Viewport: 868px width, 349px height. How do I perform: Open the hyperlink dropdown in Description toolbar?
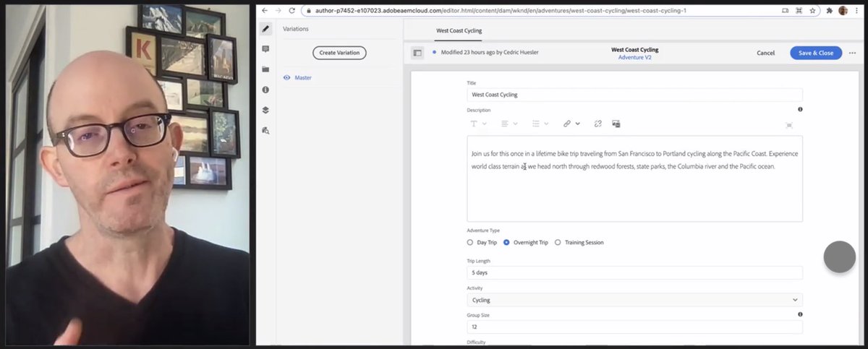click(571, 124)
